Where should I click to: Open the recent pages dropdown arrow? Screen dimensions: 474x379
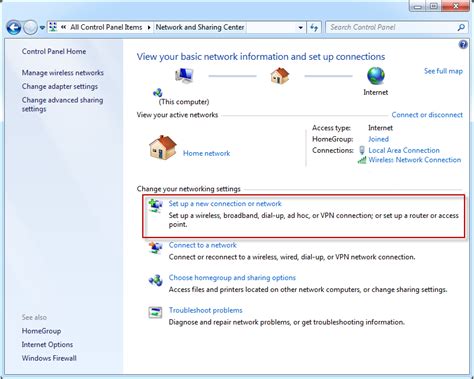[x=42, y=28]
